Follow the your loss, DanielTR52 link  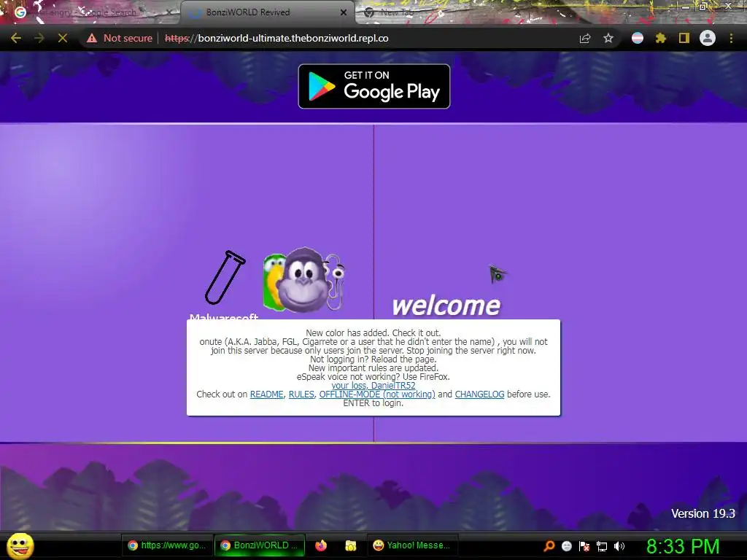coord(373,386)
